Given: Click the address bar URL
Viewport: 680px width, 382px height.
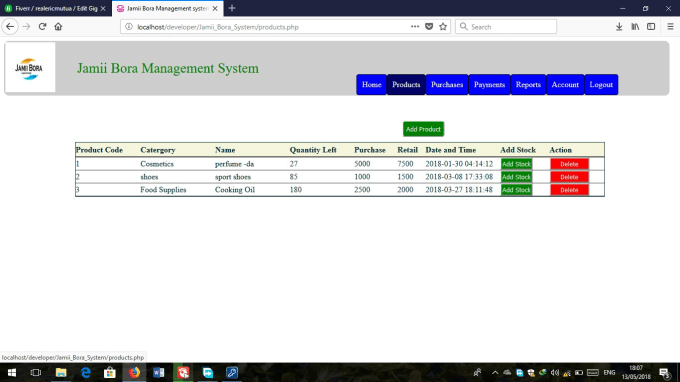Looking at the screenshot, I should 218,27.
